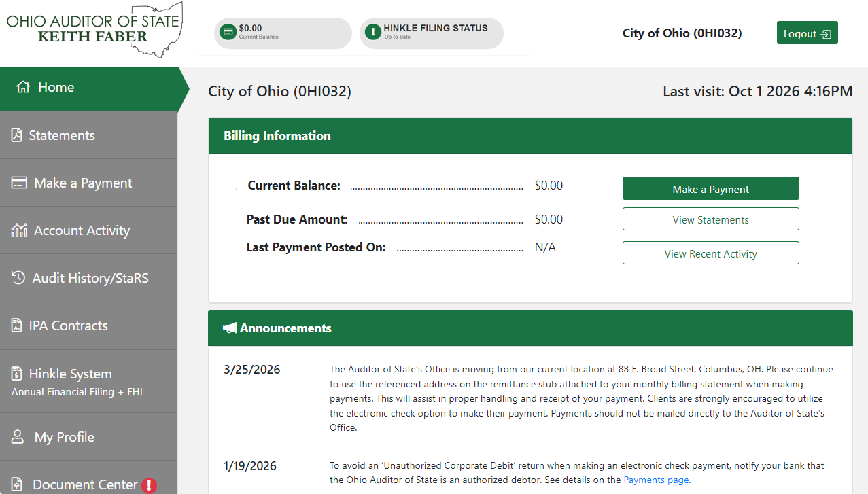Click the View Recent Activity button
Screen dimensions: 868x494
(710, 253)
